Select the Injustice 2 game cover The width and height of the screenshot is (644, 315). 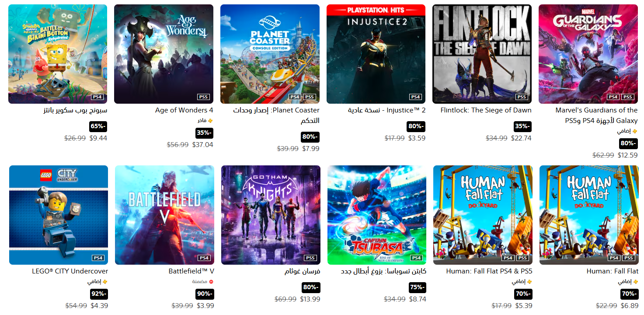click(x=376, y=54)
